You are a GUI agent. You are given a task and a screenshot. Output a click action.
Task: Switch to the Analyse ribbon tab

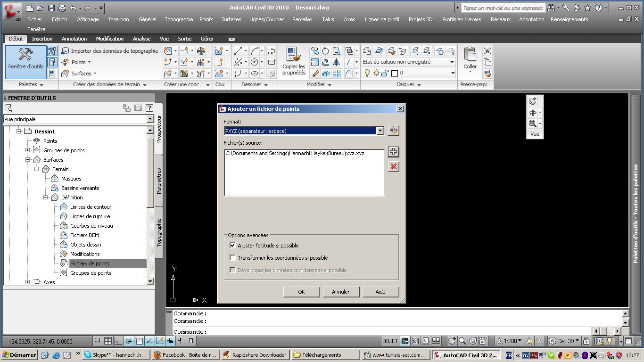[141, 39]
